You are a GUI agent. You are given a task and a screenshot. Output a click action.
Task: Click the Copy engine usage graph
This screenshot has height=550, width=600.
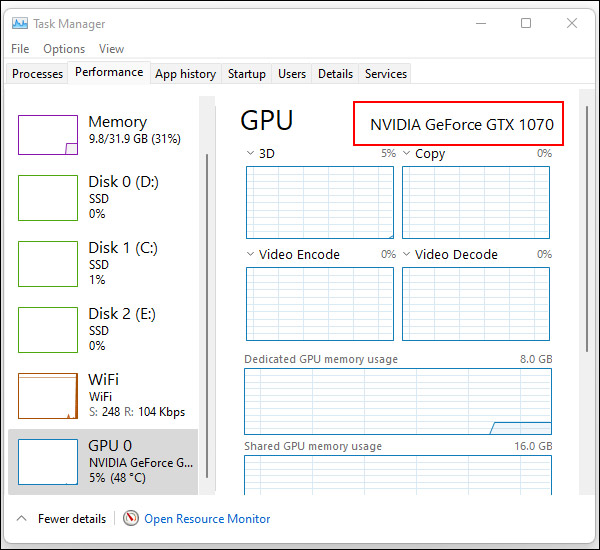click(476, 202)
